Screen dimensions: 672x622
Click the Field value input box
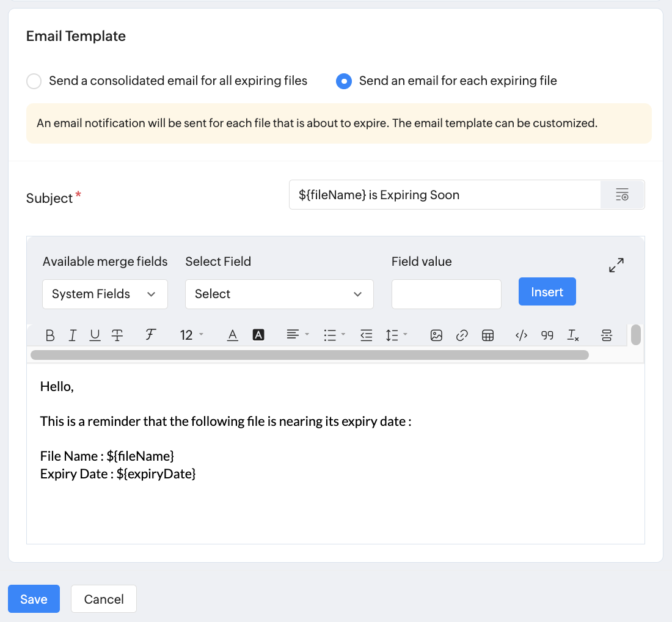(x=446, y=295)
